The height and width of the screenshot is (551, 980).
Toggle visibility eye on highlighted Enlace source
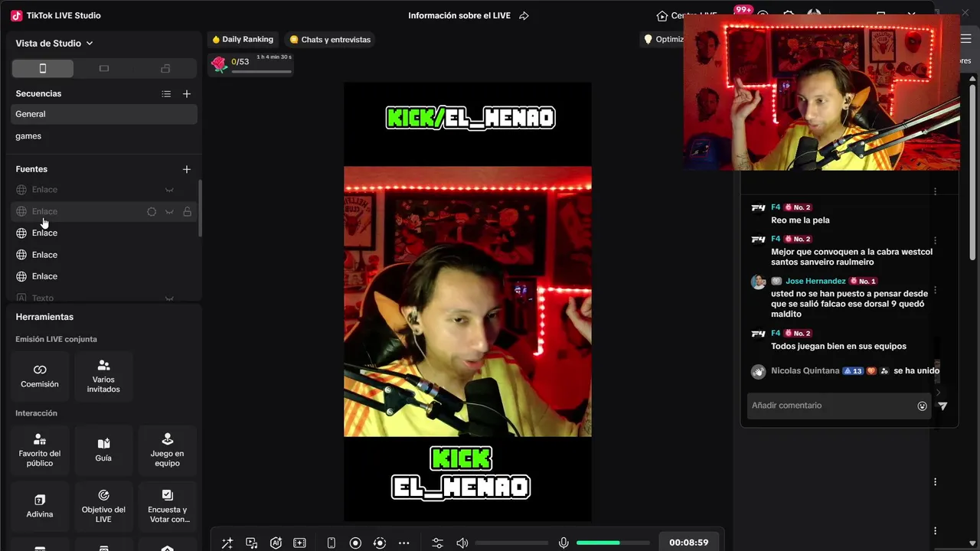[169, 212]
